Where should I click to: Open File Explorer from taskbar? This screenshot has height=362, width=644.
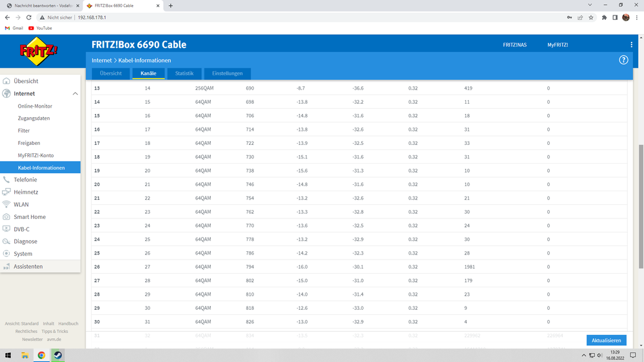coord(24,356)
